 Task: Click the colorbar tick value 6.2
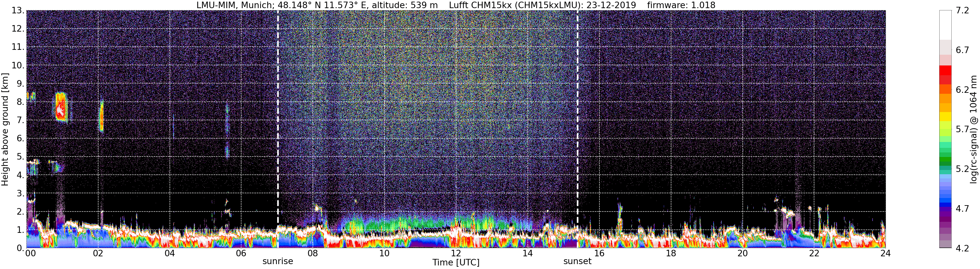(962, 90)
